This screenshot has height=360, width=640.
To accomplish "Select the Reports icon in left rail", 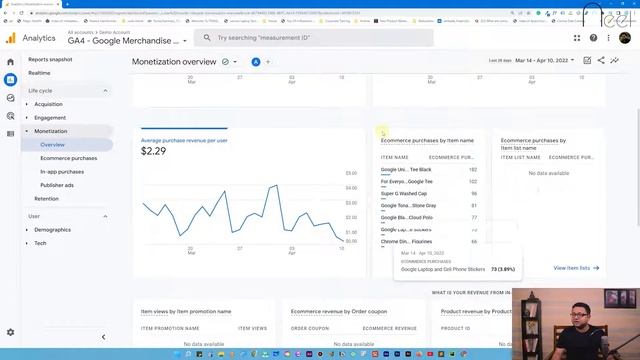I will (11, 80).
